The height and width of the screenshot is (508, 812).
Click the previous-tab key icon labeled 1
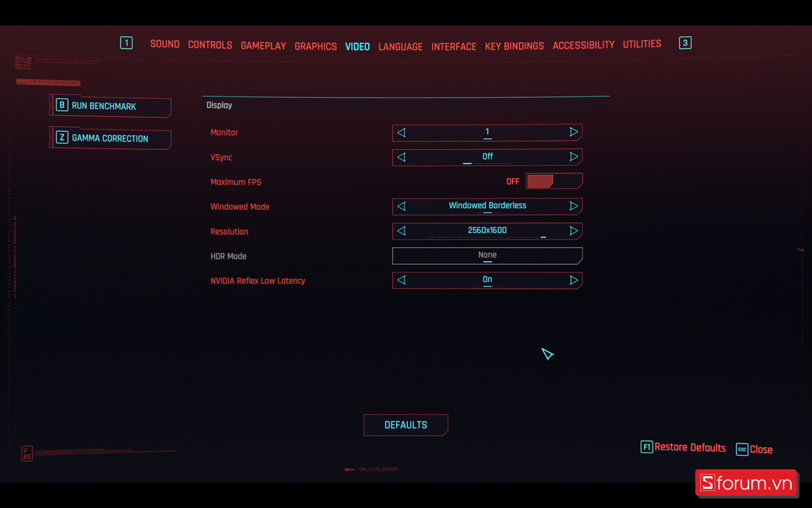click(x=127, y=43)
